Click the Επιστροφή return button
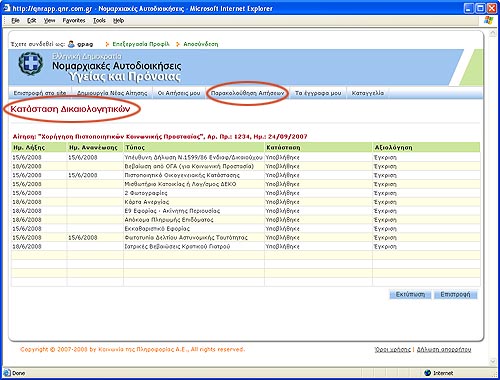This screenshot has width=500, height=380. click(x=455, y=295)
